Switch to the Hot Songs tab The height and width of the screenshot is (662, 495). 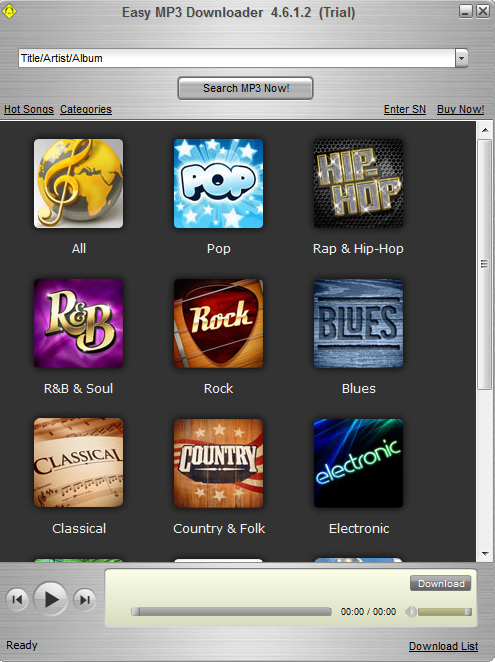coord(29,109)
